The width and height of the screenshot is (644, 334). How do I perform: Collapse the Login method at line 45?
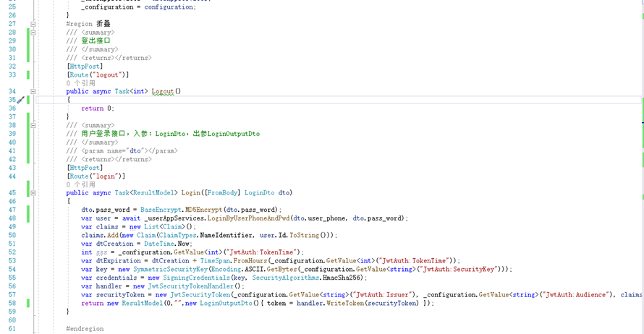point(33,193)
